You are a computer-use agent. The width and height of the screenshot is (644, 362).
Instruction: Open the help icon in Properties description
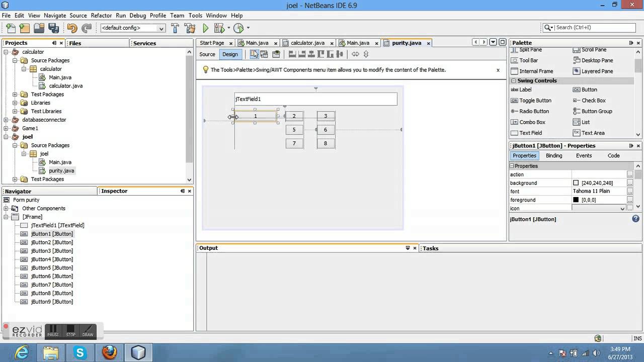635,219
